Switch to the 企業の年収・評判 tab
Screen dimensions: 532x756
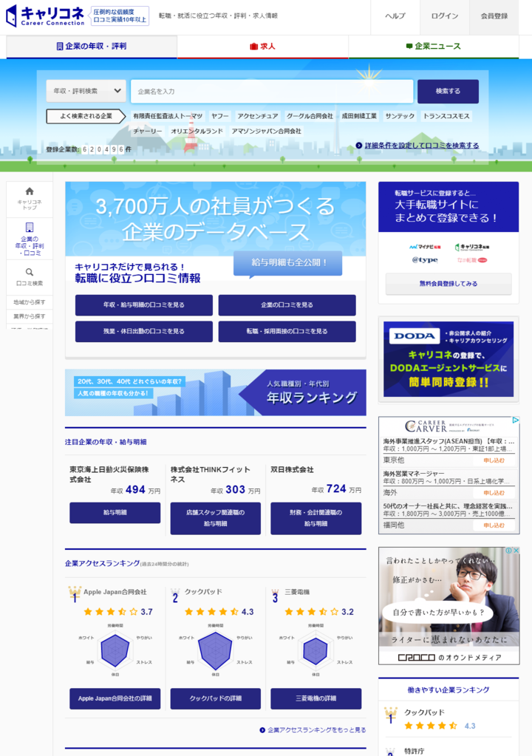tap(92, 47)
